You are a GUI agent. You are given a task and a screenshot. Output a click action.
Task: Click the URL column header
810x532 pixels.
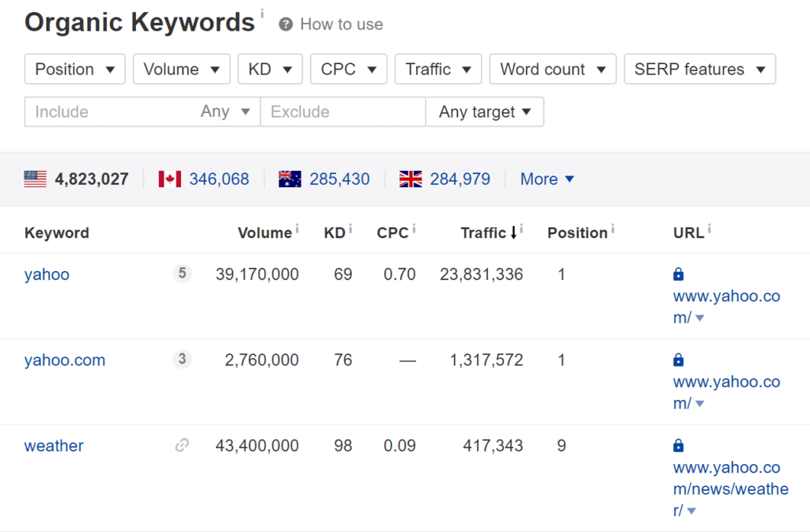pos(689,232)
